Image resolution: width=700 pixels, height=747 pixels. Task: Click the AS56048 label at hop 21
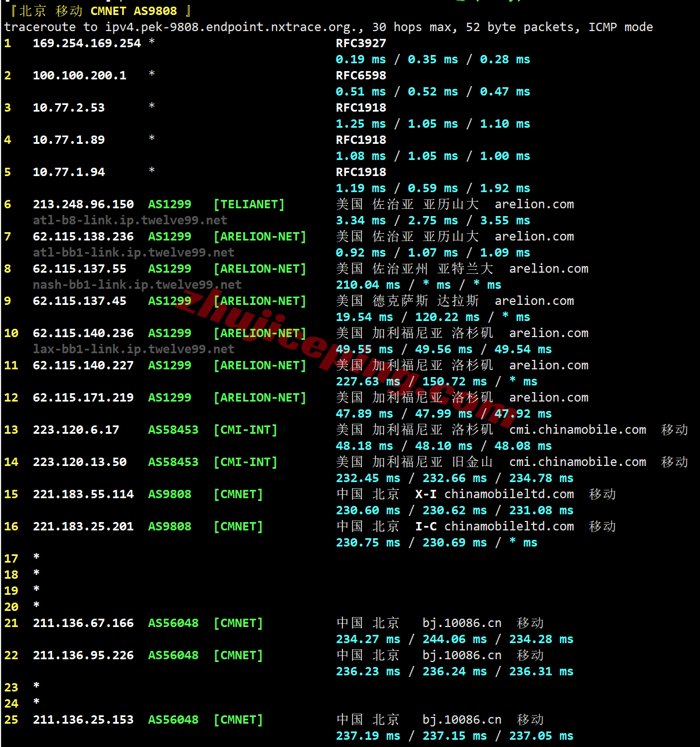pos(173,623)
